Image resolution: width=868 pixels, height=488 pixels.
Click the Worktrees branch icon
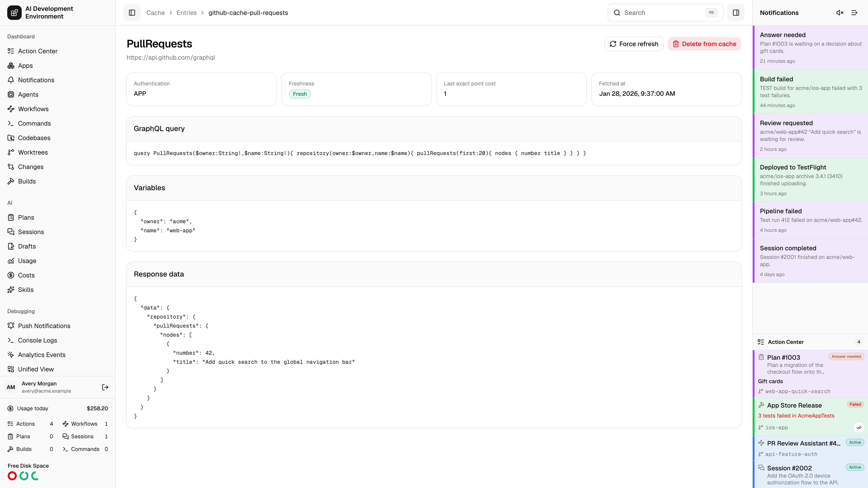pos(11,152)
